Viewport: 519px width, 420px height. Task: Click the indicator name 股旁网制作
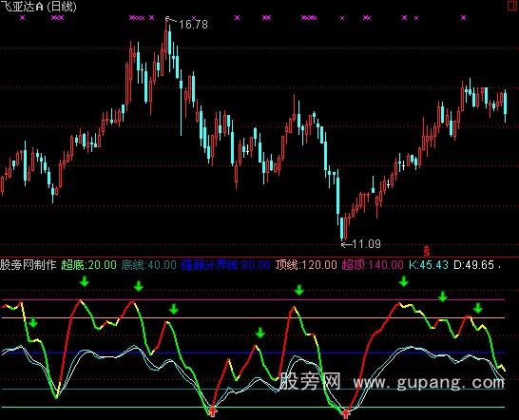click(29, 265)
